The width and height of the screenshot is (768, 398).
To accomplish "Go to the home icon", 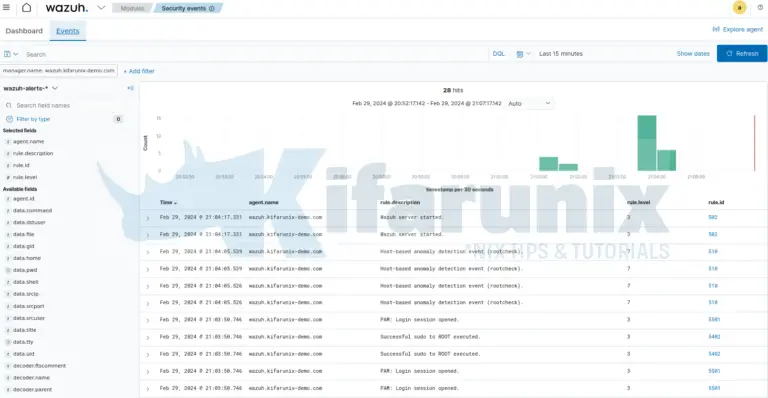I will 26,7.
